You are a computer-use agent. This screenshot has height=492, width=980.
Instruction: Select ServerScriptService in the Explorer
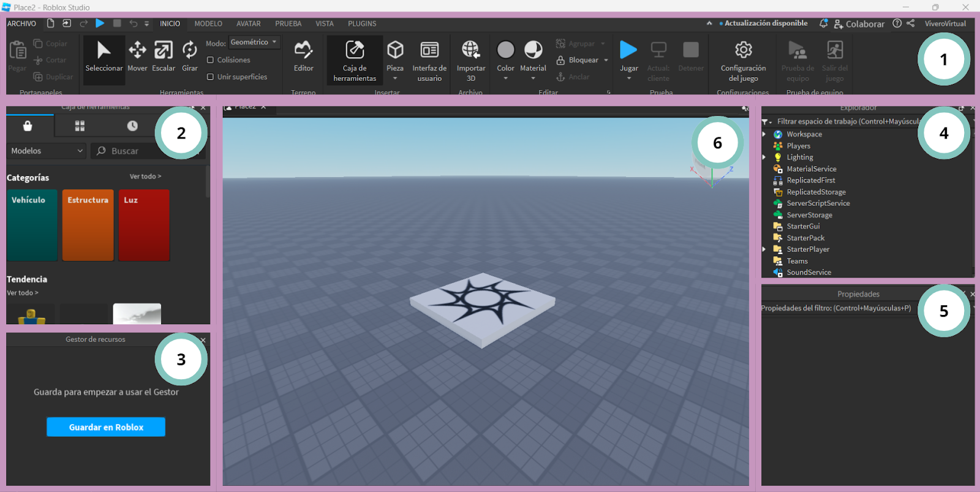(x=818, y=203)
